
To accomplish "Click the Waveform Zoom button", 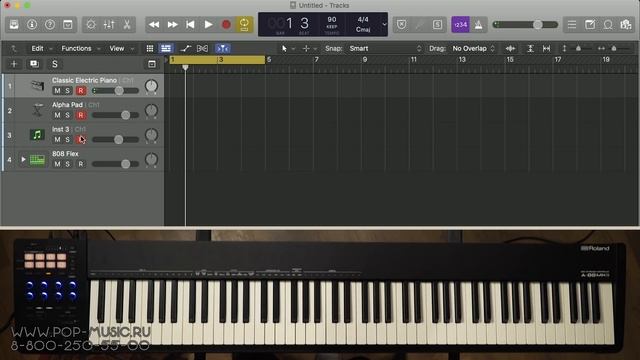I will click(x=510, y=48).
